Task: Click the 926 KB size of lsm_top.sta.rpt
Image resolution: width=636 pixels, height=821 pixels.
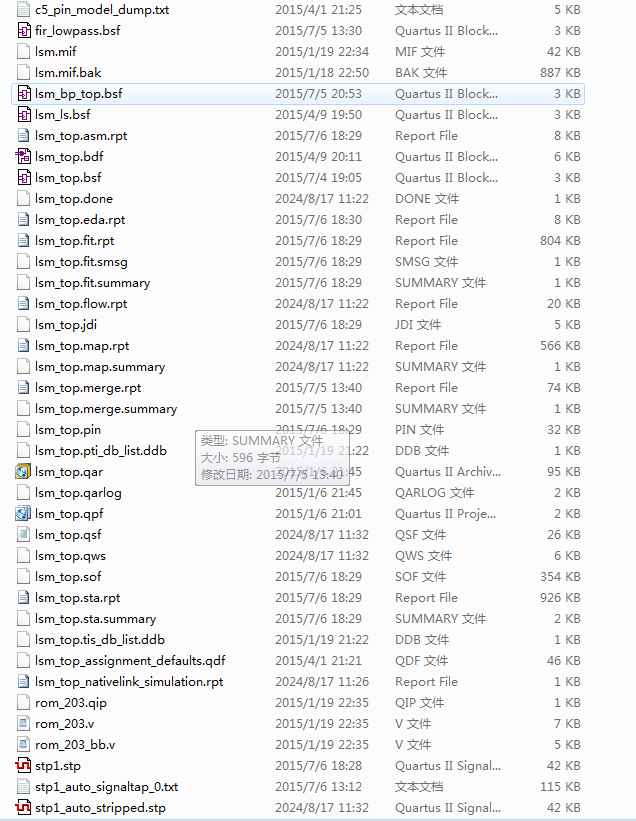Action: point(560,597)
